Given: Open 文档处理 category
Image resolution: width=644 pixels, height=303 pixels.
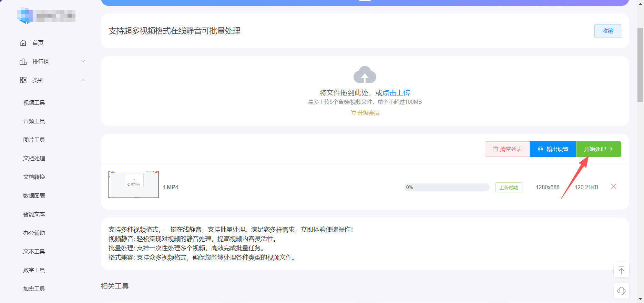Looking at the screenshot, I should (x=34, y=159).
